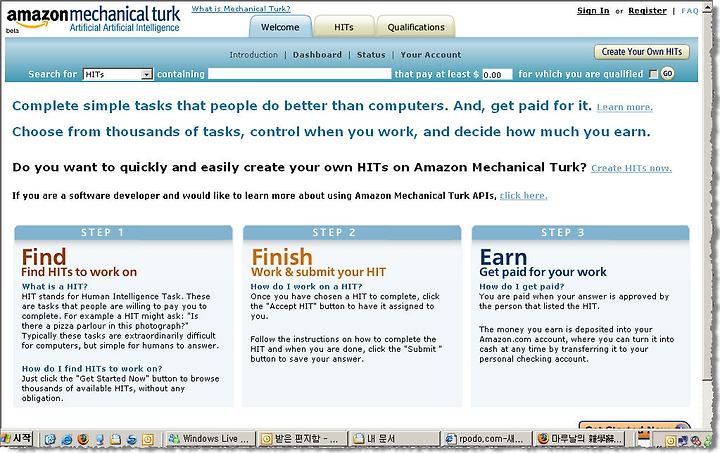The image size is (720, 453).
Task: Switch to the HITs tab
Action: pos(344,27)
